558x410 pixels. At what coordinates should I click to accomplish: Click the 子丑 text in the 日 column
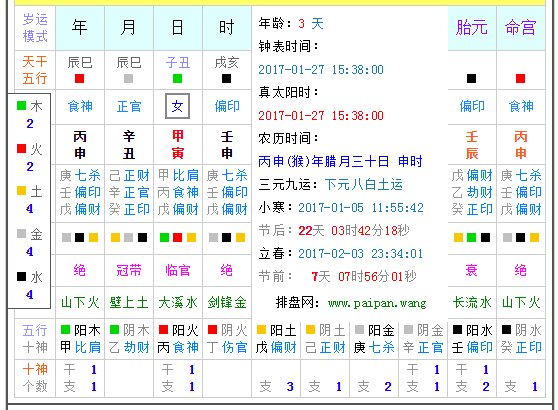[178, 63]
